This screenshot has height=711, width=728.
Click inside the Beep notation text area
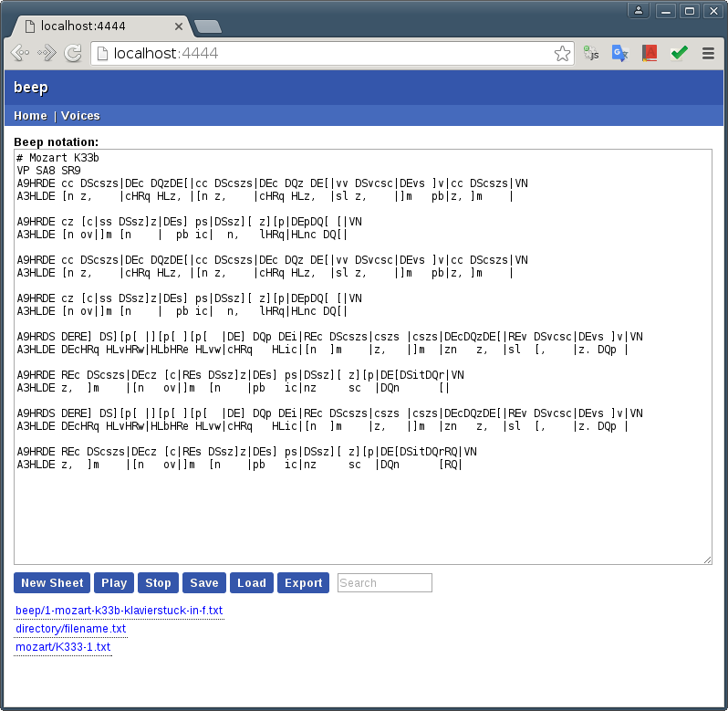[362, 357]
